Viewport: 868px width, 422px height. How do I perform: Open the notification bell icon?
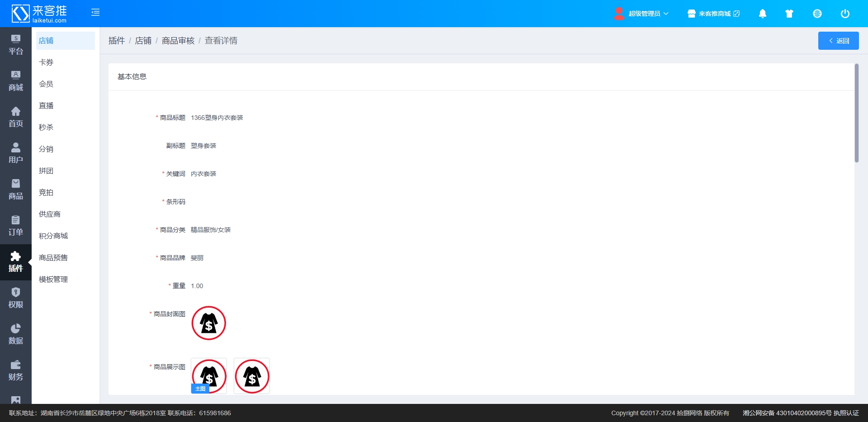tap(762, 14)
